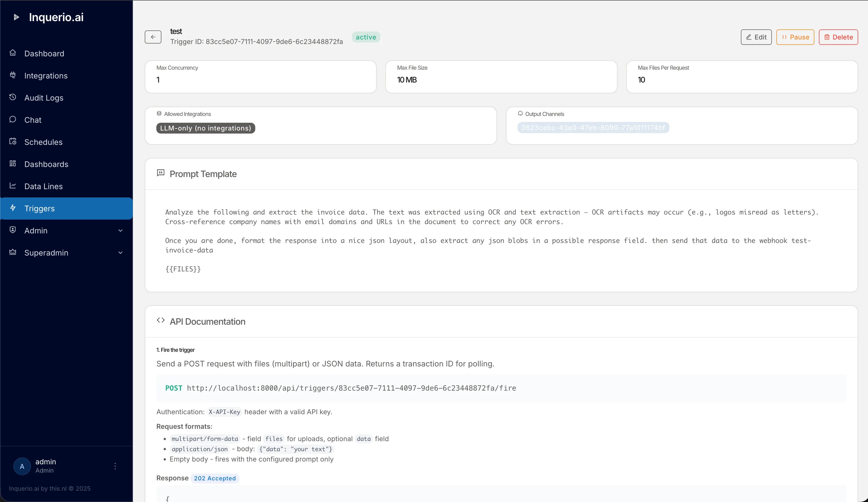
Task: Click the Prompt Template quote icon
Action: coord(161,173)
